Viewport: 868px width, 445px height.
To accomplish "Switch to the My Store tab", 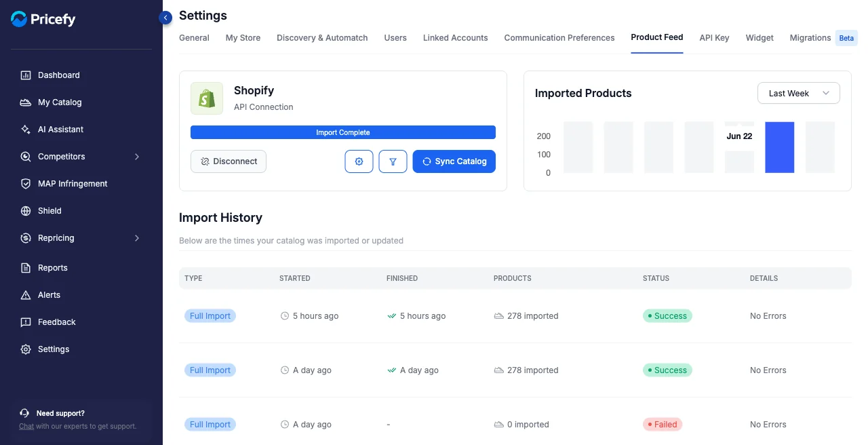I will pos(243,38).
